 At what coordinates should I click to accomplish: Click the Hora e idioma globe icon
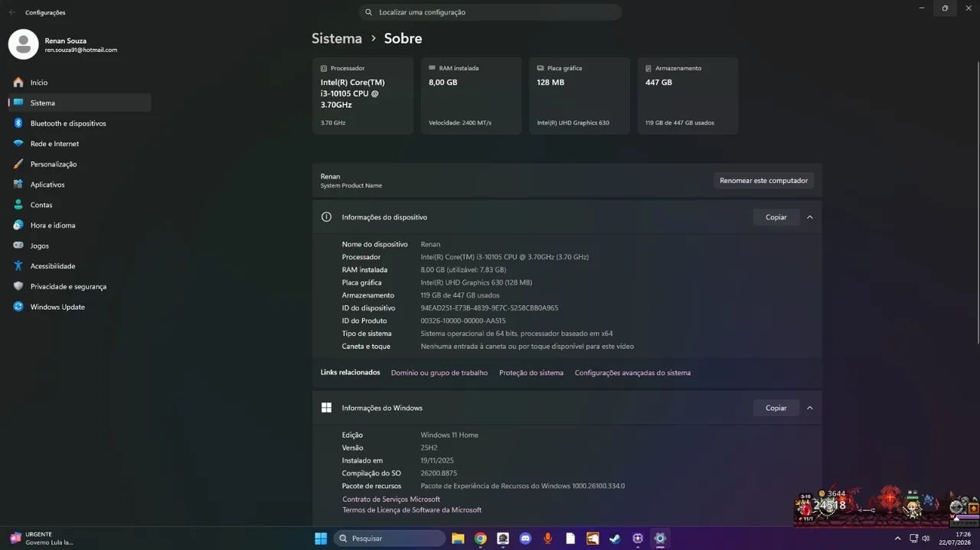pos(18,225)
